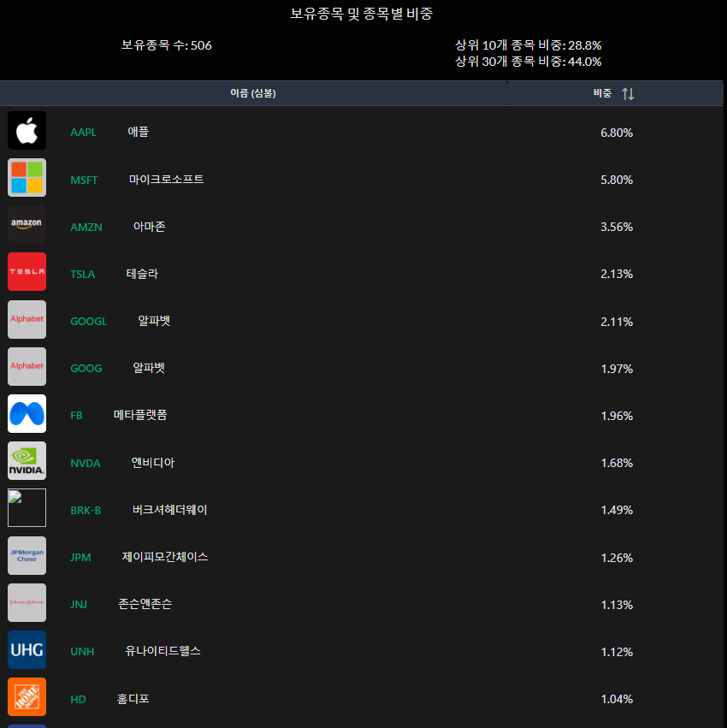Click the broken image icon for BRK-B
Viewport: 727px width, 728px height.
pos(27,507)
